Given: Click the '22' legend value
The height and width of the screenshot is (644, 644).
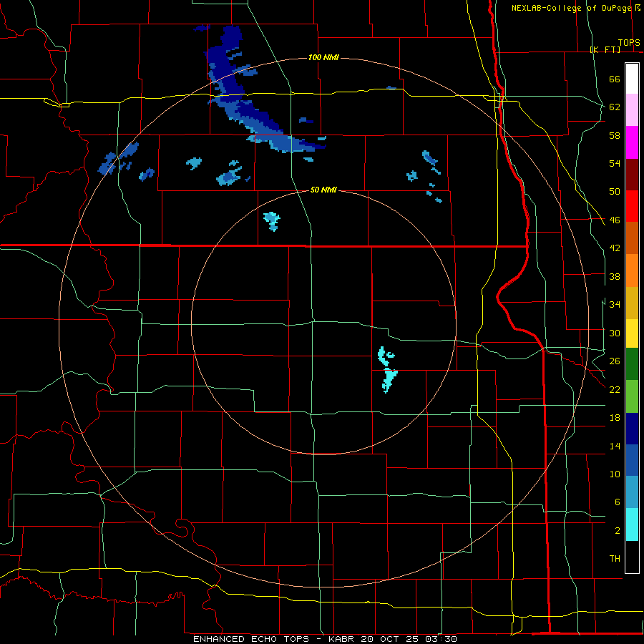Looking at the screenshot, I should click(615, 389).
